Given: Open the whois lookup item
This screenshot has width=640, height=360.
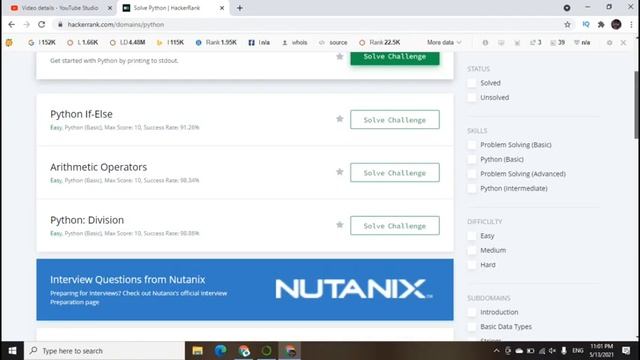Looking at the screenshot, I should click(295, 42).
